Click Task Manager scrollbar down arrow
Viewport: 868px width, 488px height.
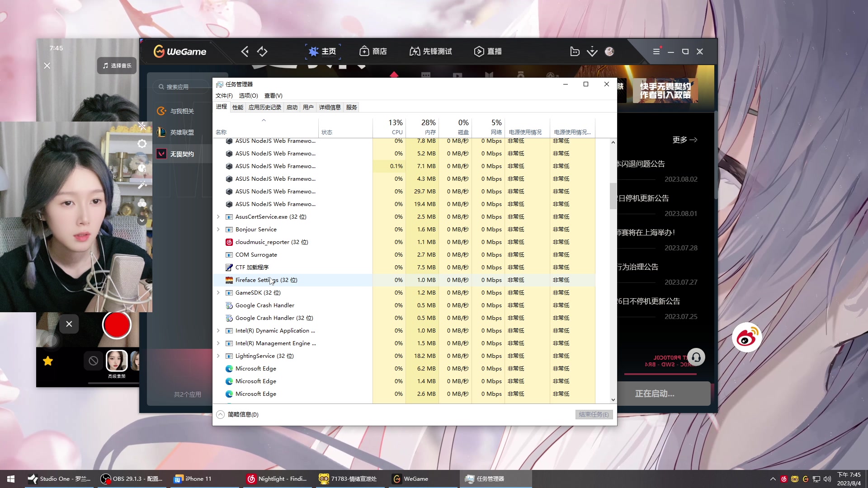click(x=613, y=399)
